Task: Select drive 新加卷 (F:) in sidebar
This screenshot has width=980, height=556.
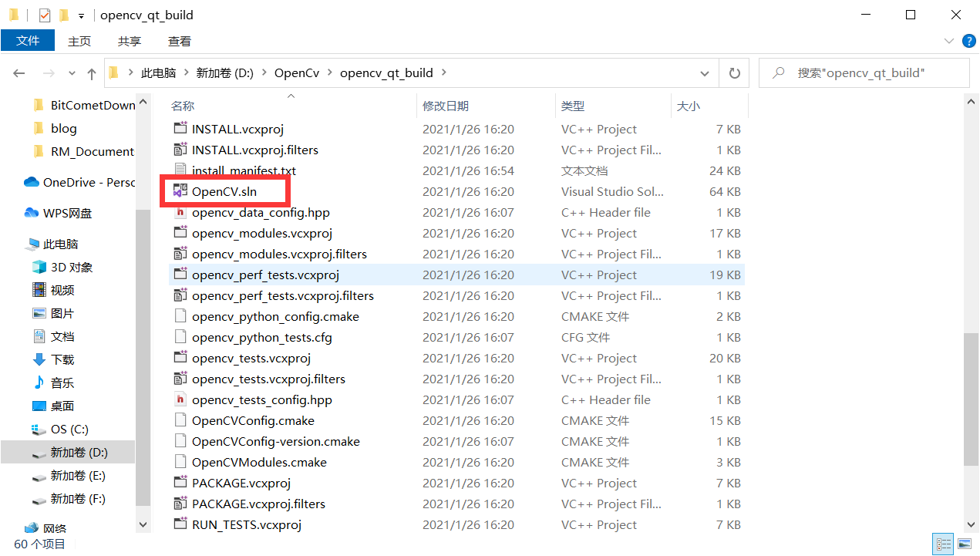Action: (x=69, y=499)
